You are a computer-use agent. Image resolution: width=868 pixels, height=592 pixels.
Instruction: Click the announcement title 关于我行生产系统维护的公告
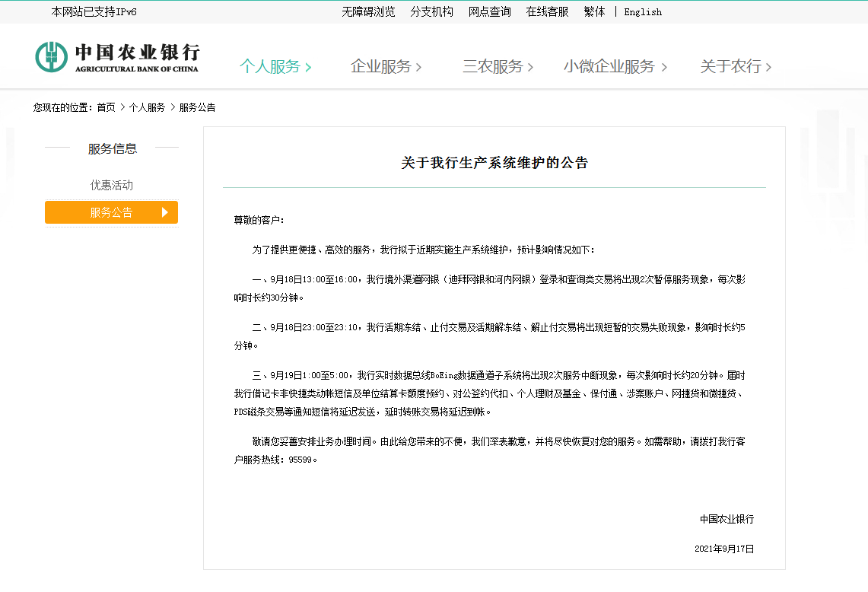tap(494, 163)
